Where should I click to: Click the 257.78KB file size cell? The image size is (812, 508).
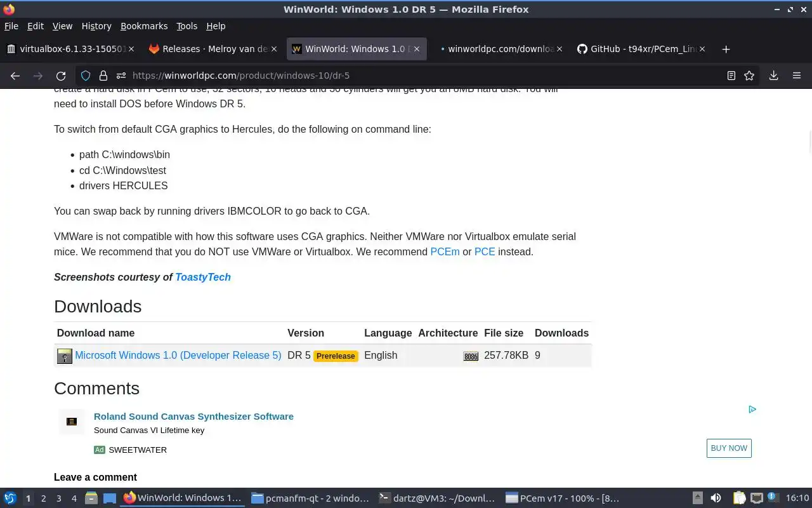click(506, 355)
